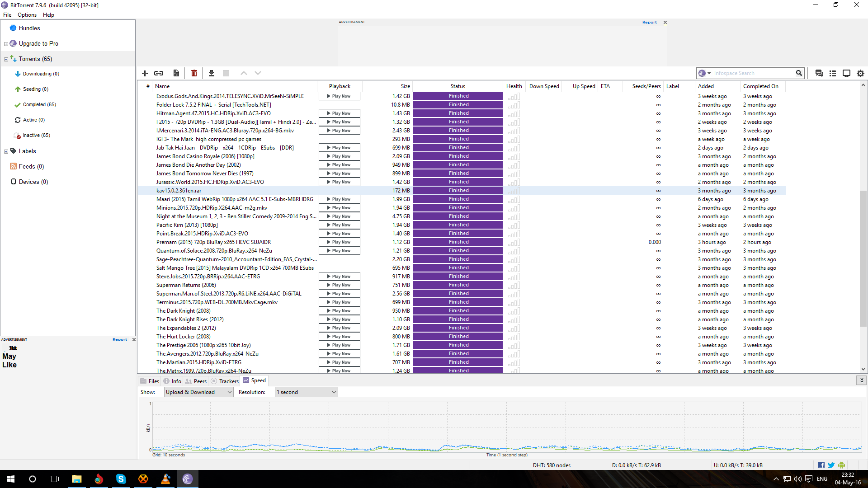This screenshot has width=868, height=488.
Task: Create new torrent file icon
Action: tap(176, 73)
